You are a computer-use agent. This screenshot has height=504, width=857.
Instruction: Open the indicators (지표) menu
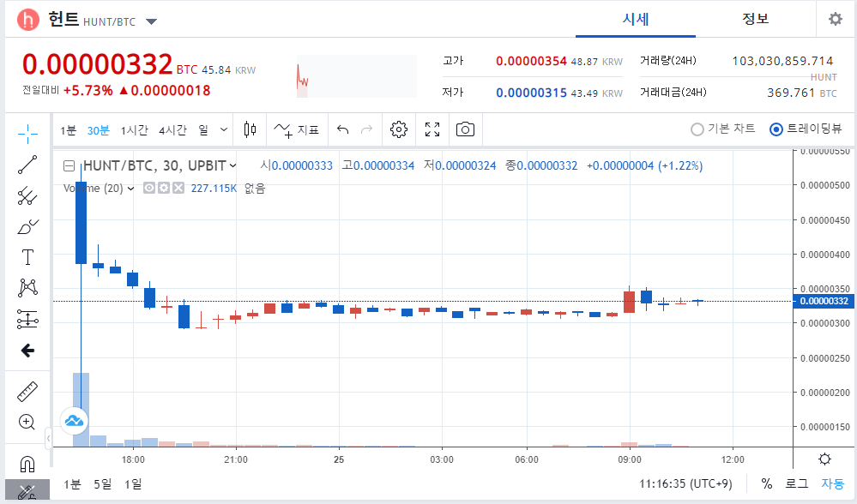(x=296, y=129)
